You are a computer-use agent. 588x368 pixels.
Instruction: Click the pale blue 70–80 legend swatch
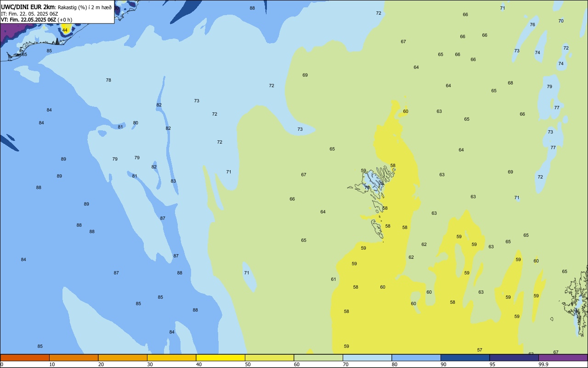tap(367, 357)
